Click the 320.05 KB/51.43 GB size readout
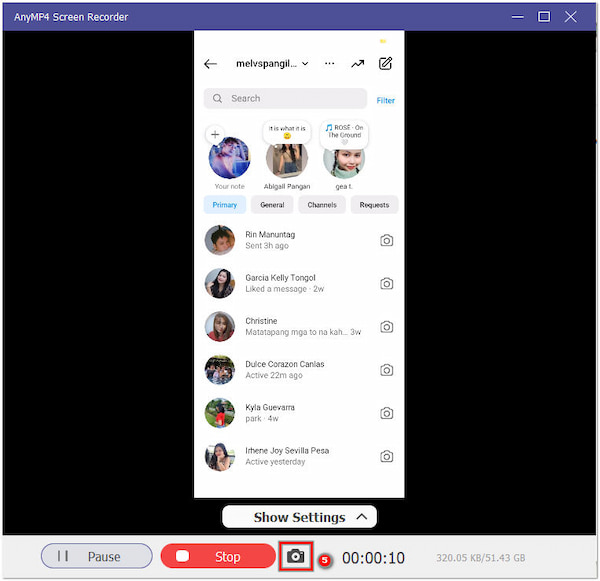The width and height of the screenshot is (600, 581). 481,558
